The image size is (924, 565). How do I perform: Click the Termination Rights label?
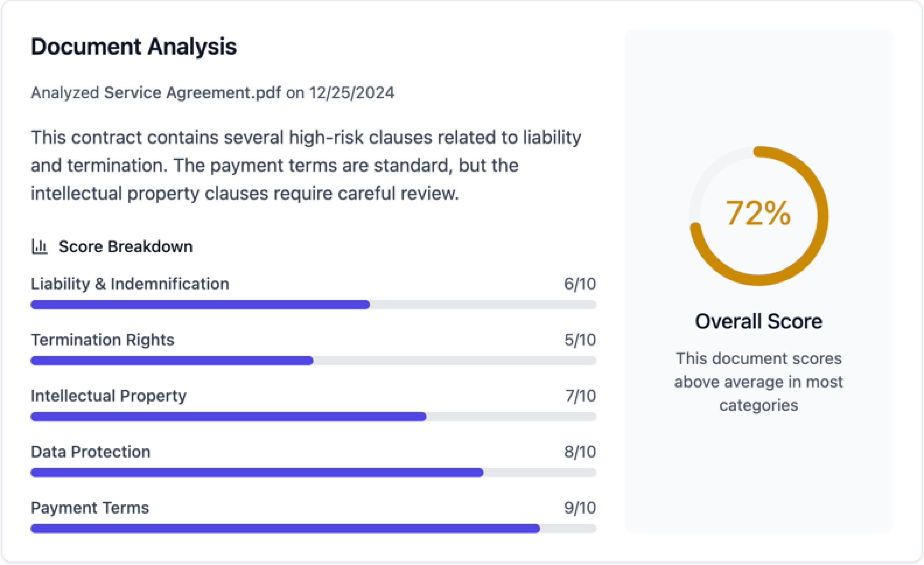[x=102, y=340]
